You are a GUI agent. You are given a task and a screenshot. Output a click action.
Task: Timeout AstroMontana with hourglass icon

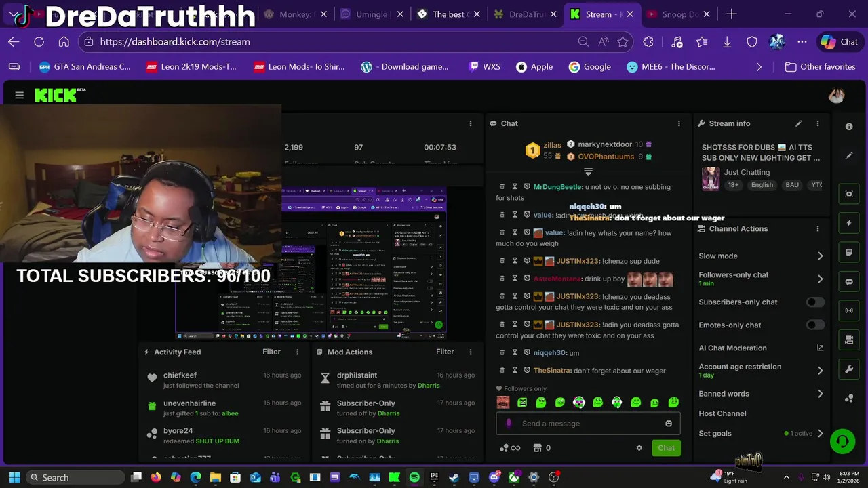tap(515, 278)
